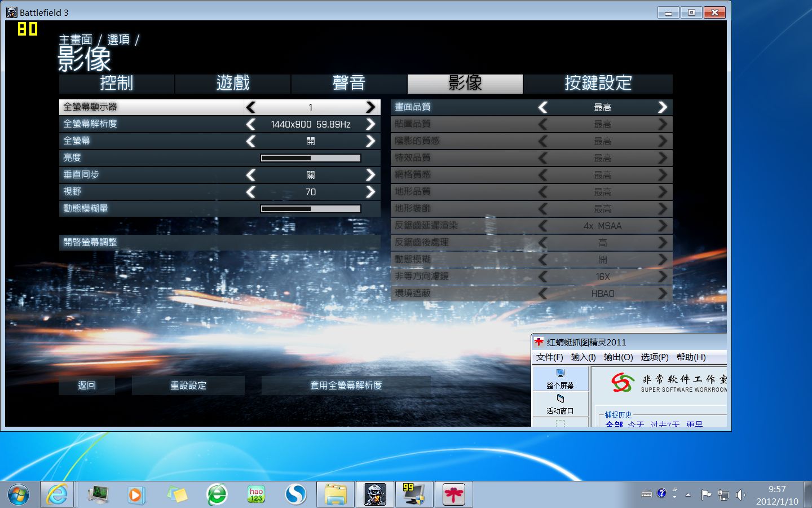Click the red dragonfly capture tool title icon
812x508 pixels.
click(x=539, y=341)
